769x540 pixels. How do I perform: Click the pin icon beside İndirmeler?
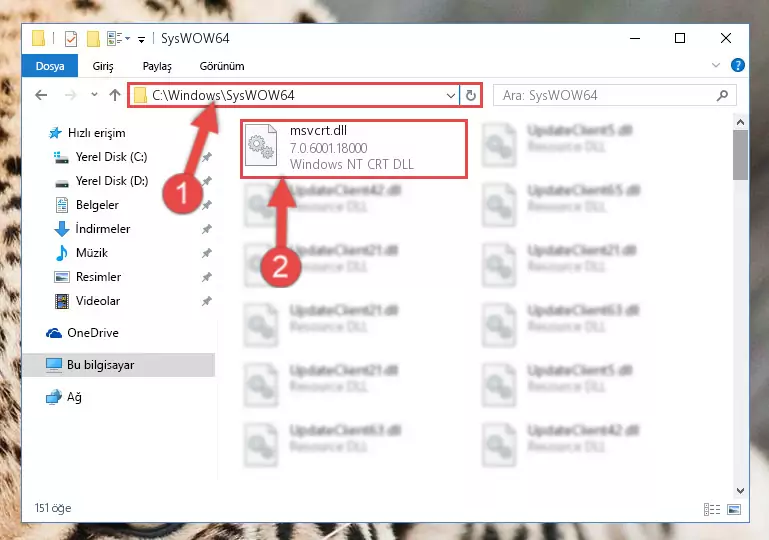coord(206,229)
